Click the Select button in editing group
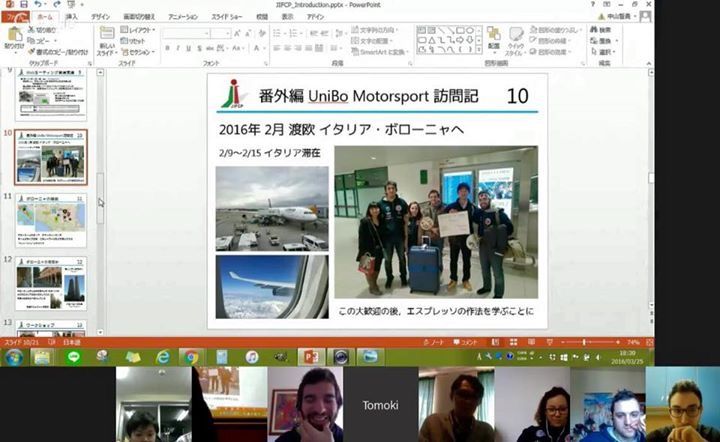720x442 pixels. click(x=603, y=52)
